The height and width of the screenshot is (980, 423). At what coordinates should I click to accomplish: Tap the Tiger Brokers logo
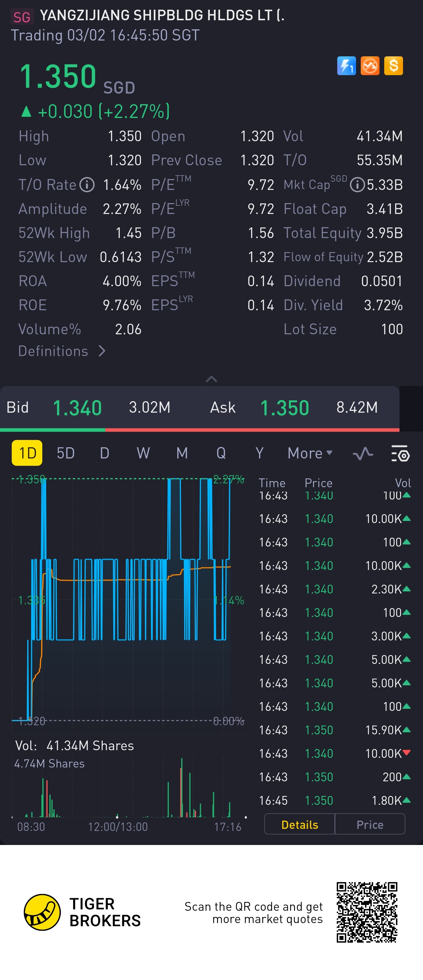click(x=42, y=912)
